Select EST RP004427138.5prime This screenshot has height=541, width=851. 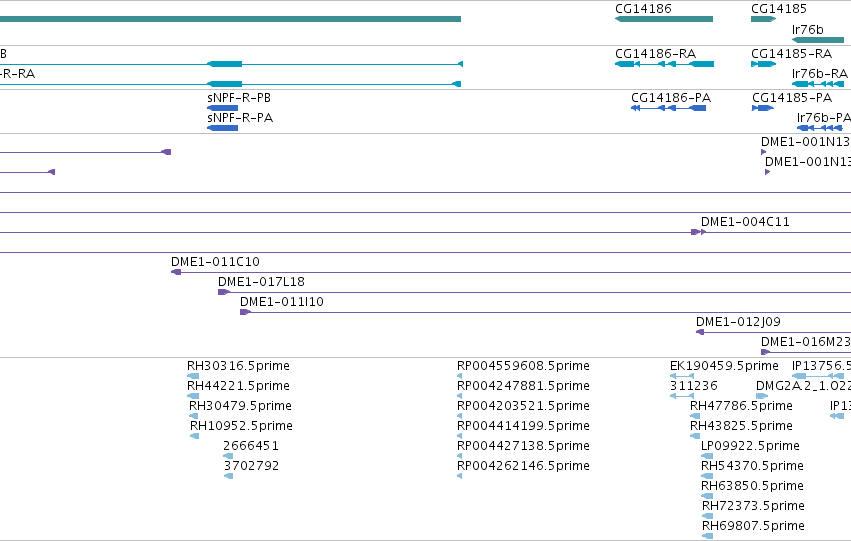coord(523,446)
